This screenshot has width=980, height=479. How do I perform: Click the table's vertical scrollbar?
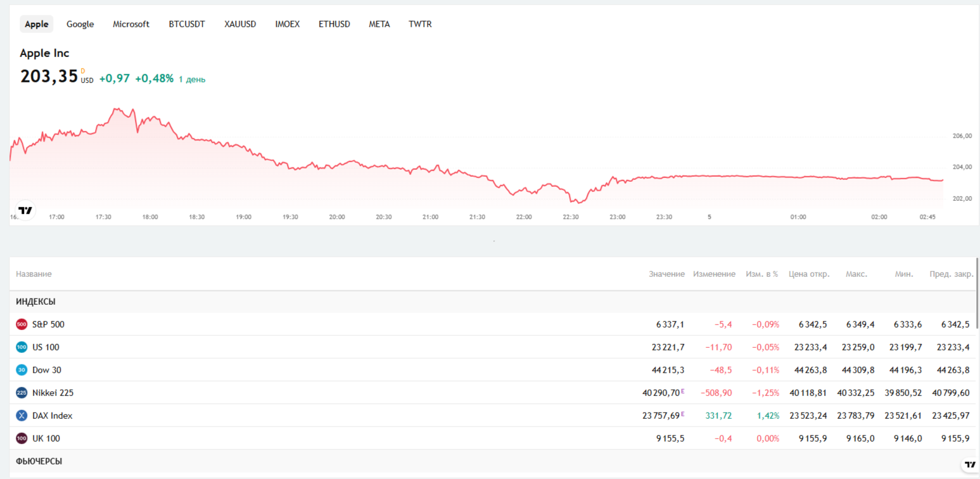pyautogui.click(x=977, y=293)
